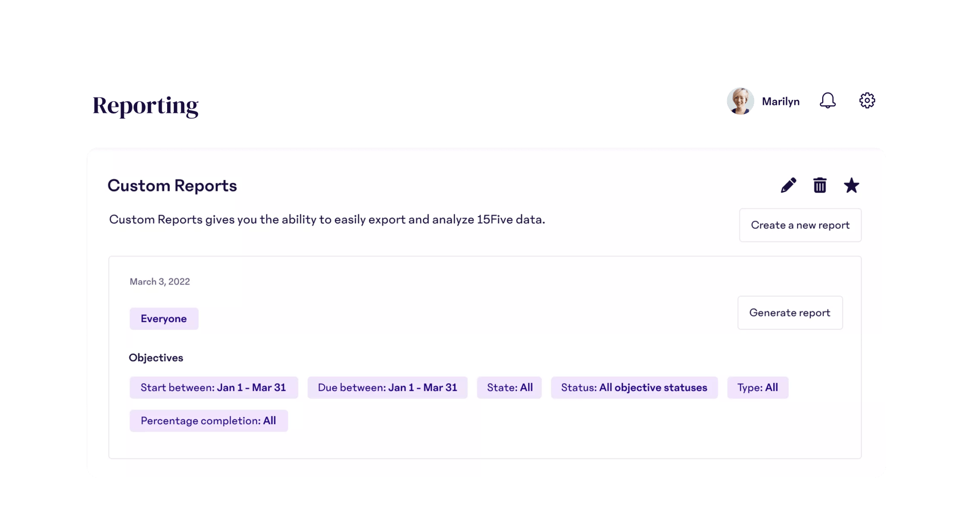Viewport: 980px width, 532px height.
Task: Click the pencil edit report icon
Action: point(788,186)
